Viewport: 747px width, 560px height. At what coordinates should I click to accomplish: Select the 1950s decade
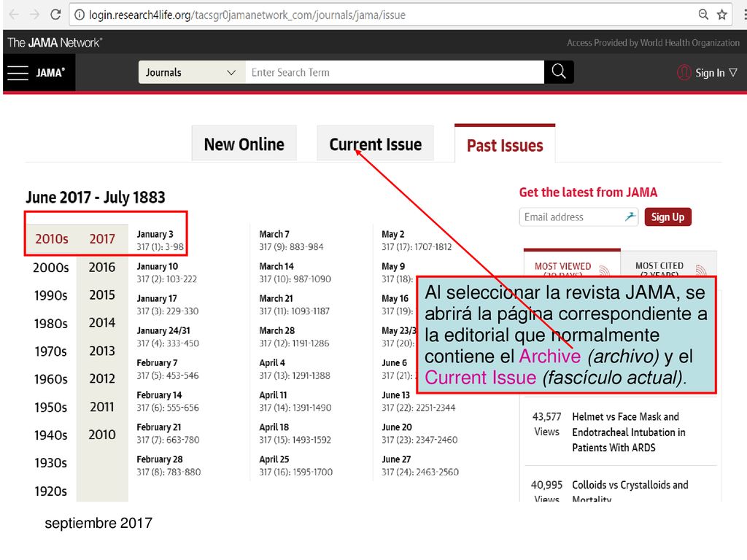(x=51, y=407)
